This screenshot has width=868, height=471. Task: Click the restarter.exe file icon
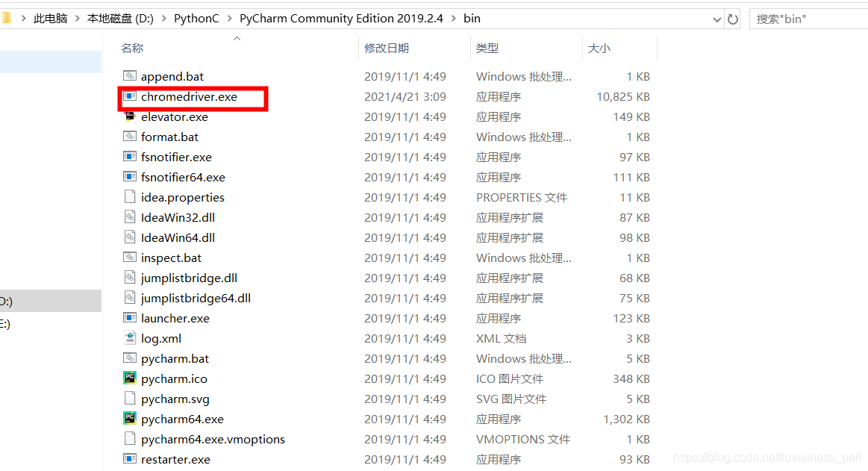coord(130,459)
